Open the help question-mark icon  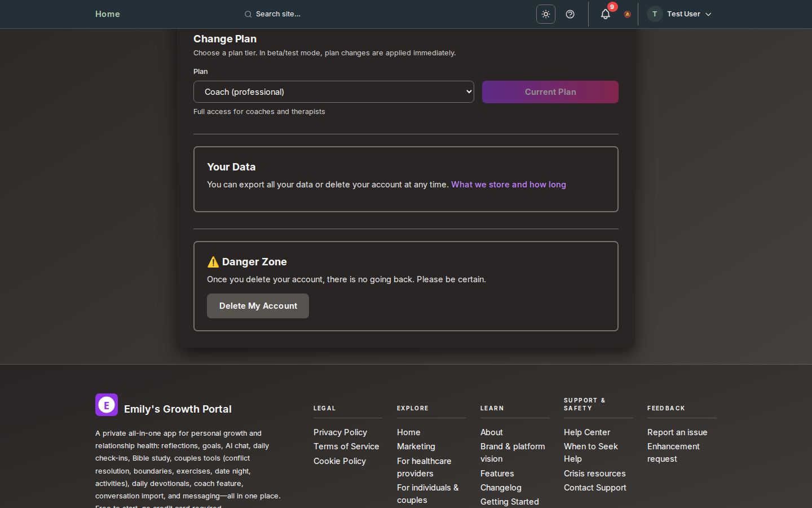point(570,14)
